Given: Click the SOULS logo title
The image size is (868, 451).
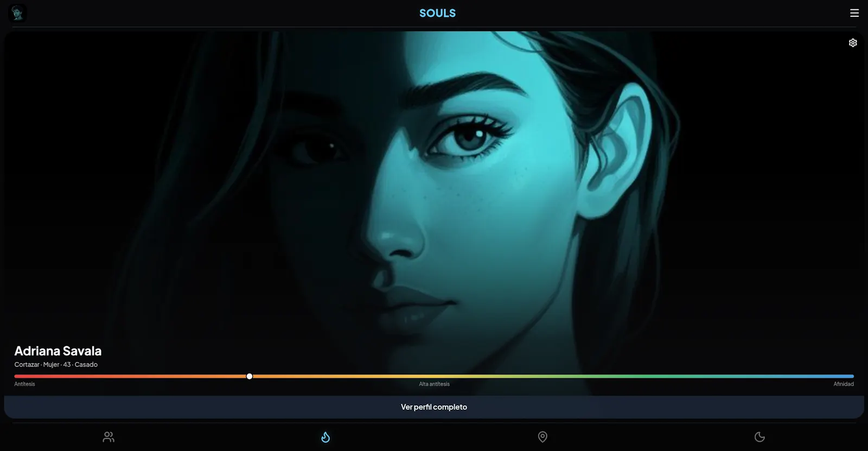Looking at the screenshot, I should click(437, 13).
